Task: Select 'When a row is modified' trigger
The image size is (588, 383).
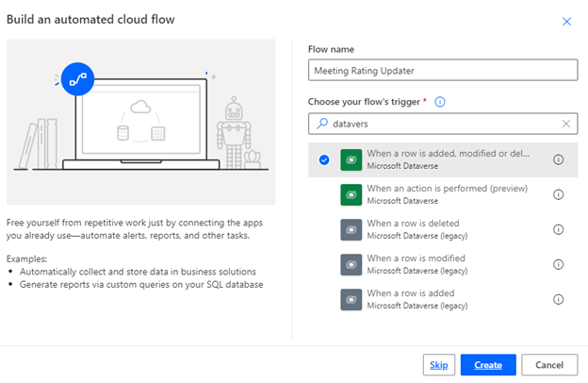Action: pos(443,264)
